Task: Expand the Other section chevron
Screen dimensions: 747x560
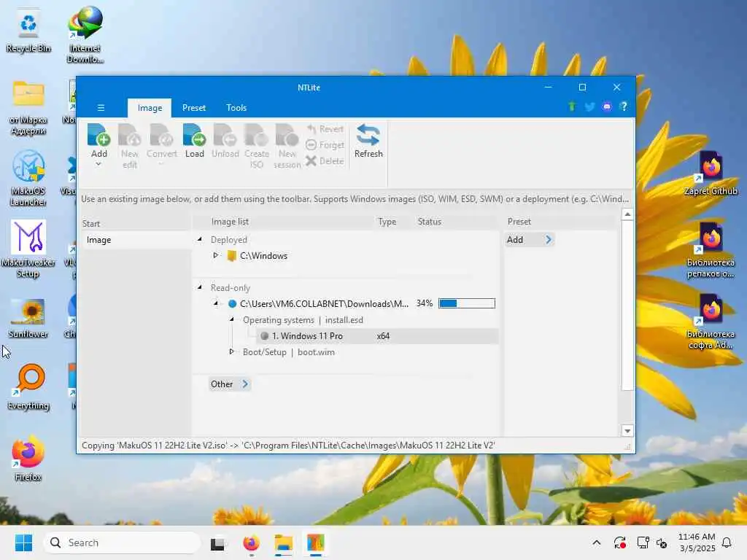Action: tap(245, 384)
